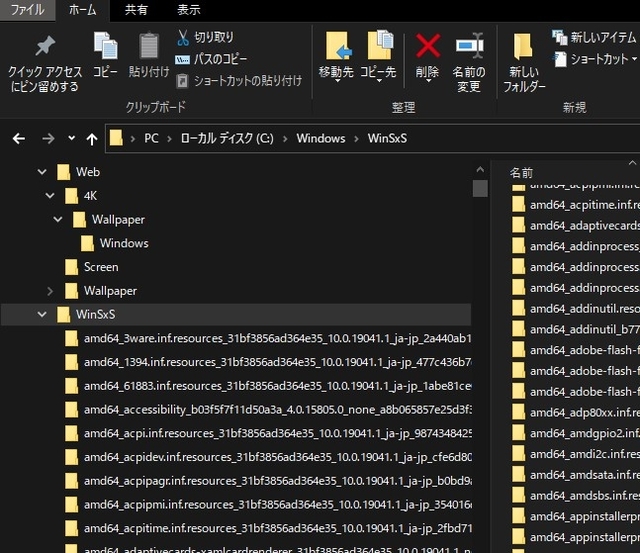Viewport: 640px width, 553px height.
Task: Click the Shortcut (ショートカット) icon in the New group
Action: (x=560, y=59)
